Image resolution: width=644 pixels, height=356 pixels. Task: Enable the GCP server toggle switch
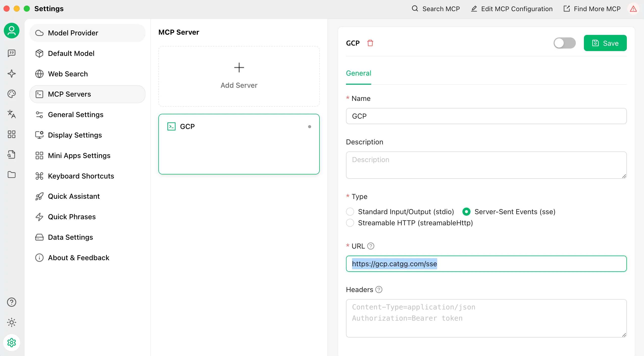(564, 43)
